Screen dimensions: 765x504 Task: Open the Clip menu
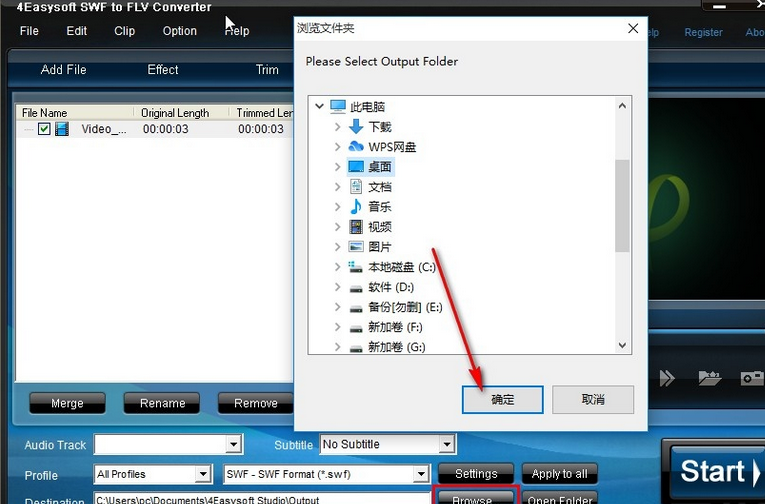point(124,31)
